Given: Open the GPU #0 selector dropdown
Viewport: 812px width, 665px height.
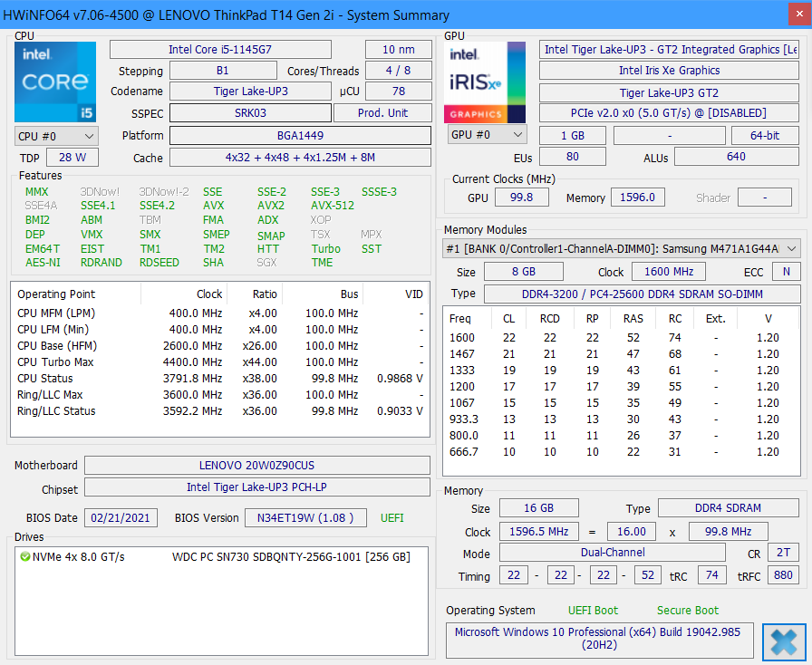Looking at the screenshot, I should click(x=488, y=135).
